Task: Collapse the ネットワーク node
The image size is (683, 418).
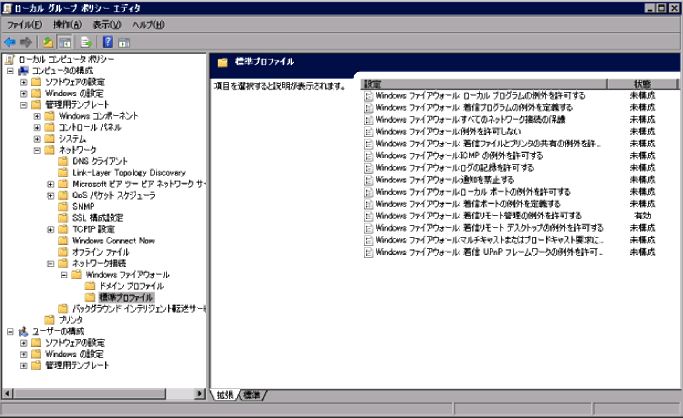Action: point(37,150)
